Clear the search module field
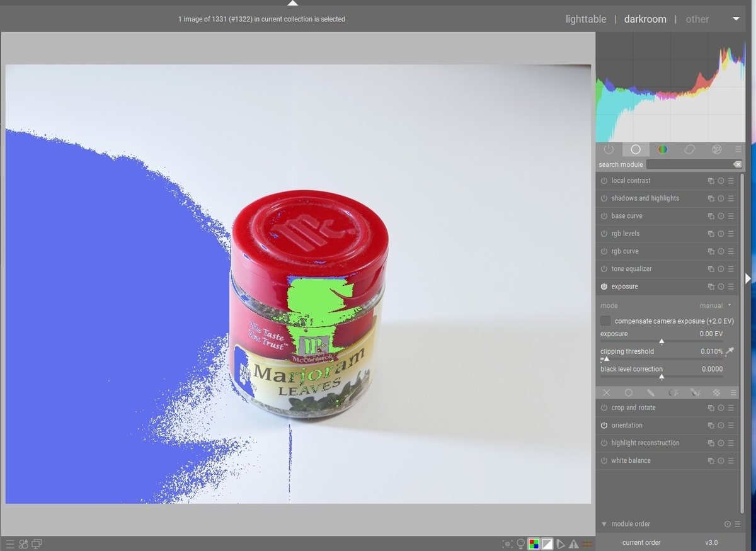756x551 pixels. click(x=738, y=164)
